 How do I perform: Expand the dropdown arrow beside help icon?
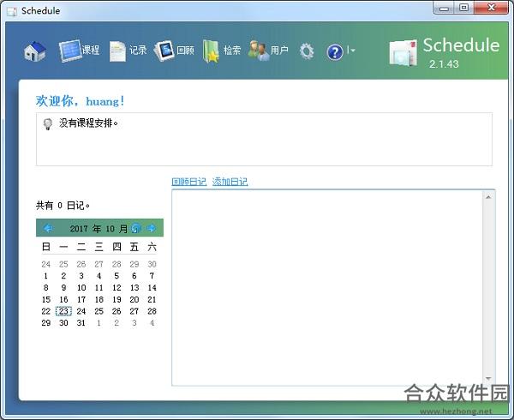tap(352, 51)
